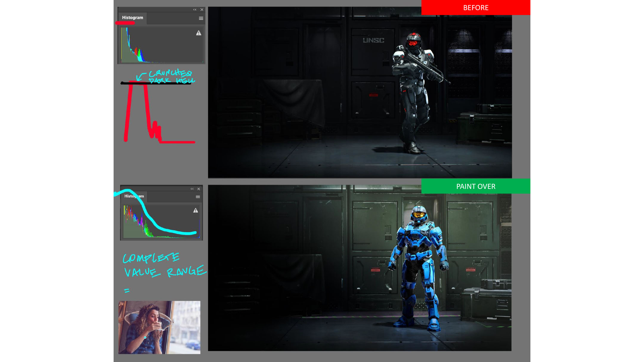Select the Histogram tab in bottom panel
644x362 pixels.
(134, 196)
